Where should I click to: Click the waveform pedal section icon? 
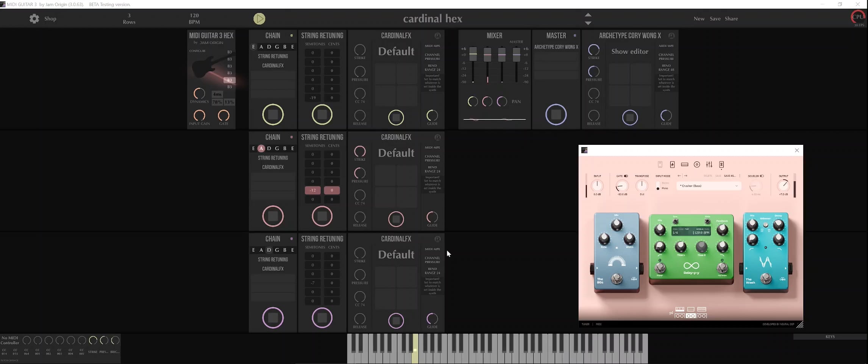pyautogui.click(x=672, y=165)
